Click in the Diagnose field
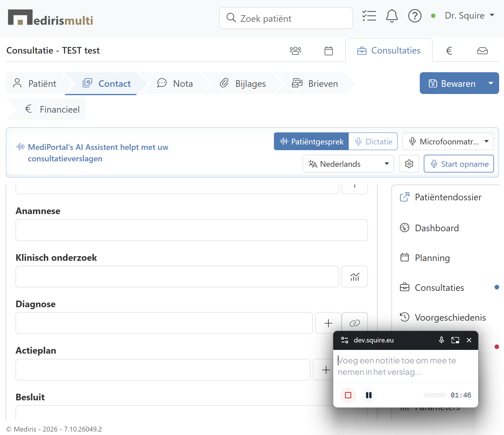The width and height of the screenshot is (504, 435). 164,323
